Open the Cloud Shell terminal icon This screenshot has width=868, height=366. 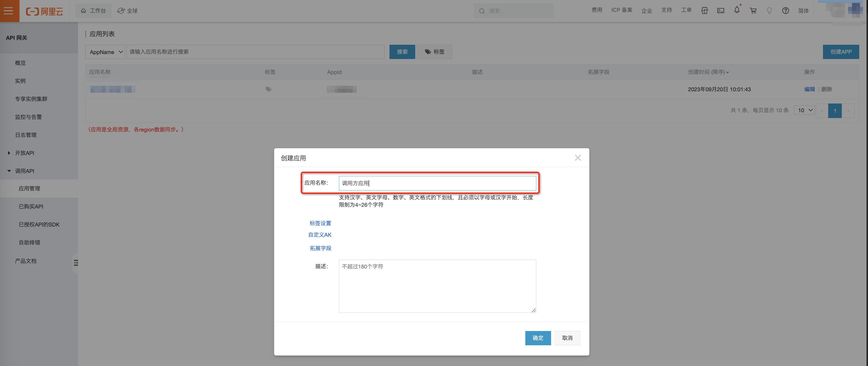pos(720,11)
